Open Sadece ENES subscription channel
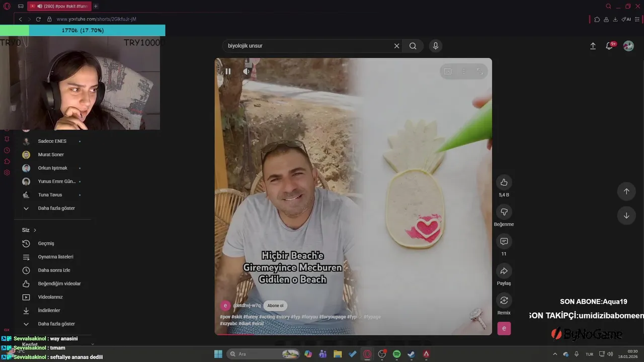The width and height of the screenshot is (644, 362). (52, 141)
